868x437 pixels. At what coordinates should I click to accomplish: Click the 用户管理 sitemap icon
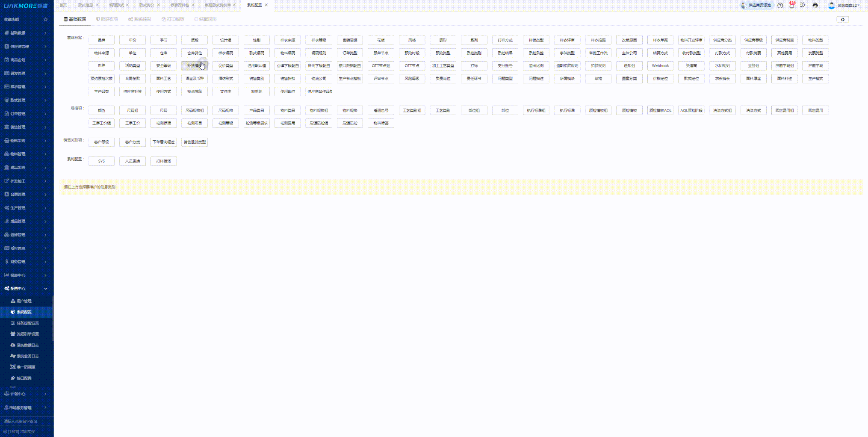13,301
